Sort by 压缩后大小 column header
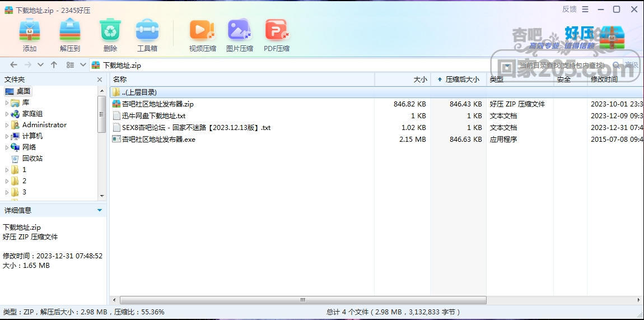This screenshot has width=644, height=320. (x=462, y=80)
